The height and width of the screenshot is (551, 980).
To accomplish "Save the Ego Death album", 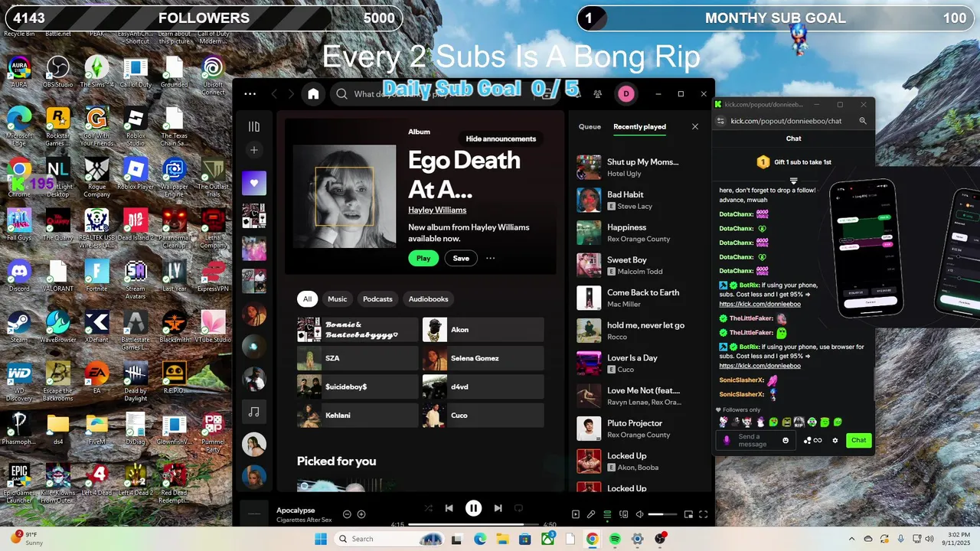I will (461, 259).
